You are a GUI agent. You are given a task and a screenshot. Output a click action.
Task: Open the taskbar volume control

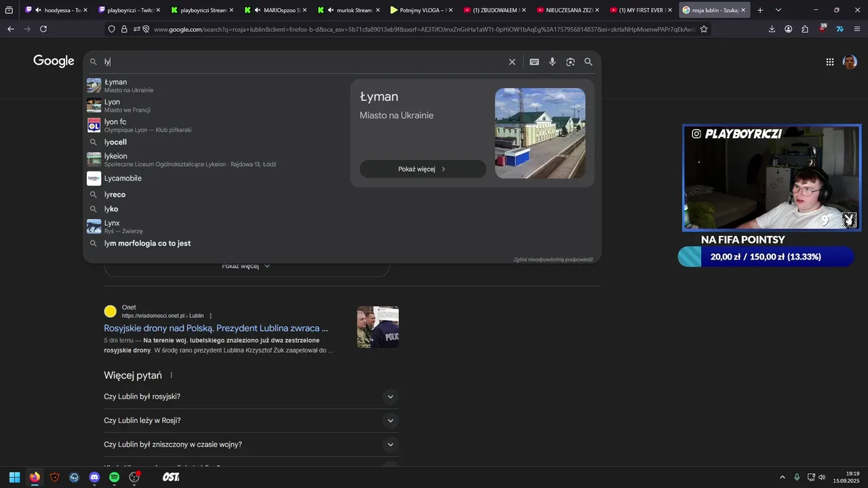coord(822,477)
